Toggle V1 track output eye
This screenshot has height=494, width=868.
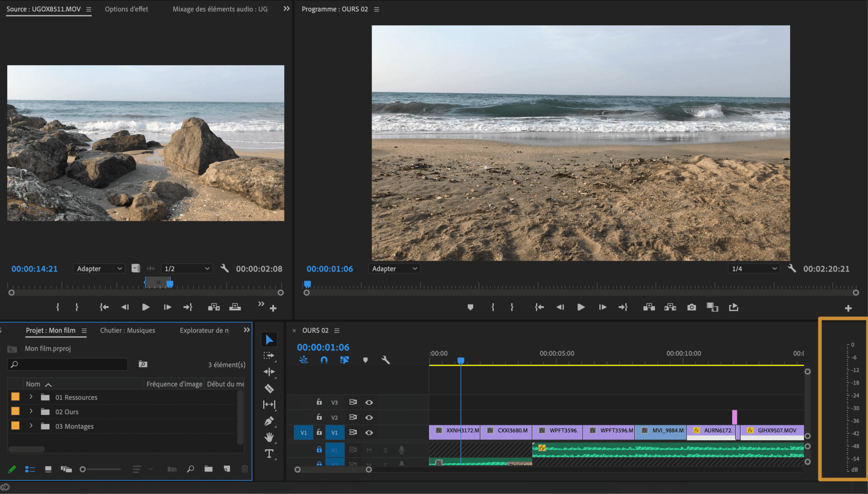coord(369,432)
